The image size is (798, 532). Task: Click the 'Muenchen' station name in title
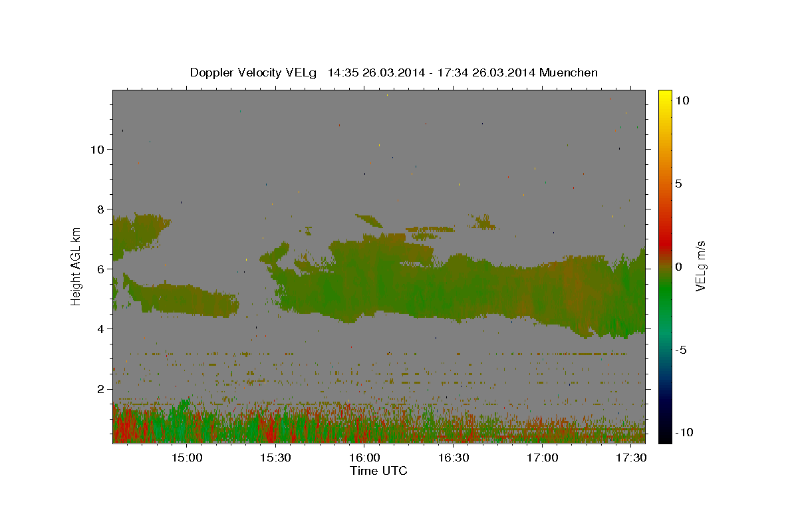pos(569,72)
